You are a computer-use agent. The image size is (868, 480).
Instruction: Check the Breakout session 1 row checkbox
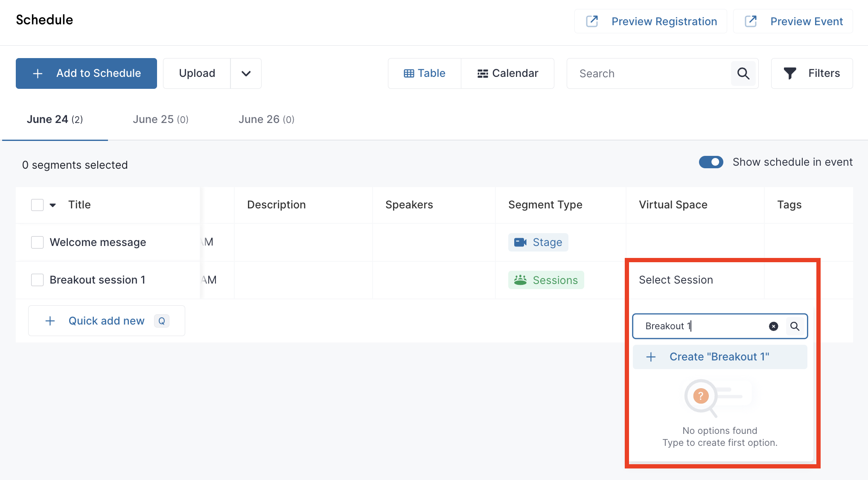pyautogui.click(x=38, y=280)
